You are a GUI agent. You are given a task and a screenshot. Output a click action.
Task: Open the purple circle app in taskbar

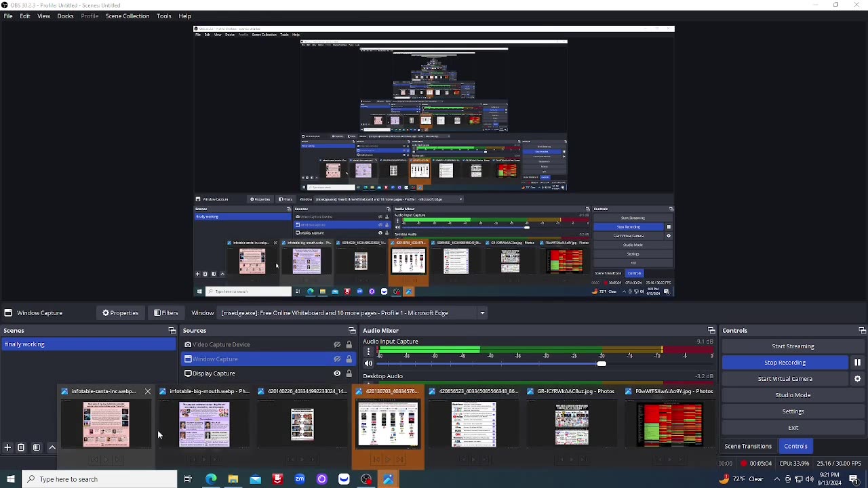pos(321,479)
